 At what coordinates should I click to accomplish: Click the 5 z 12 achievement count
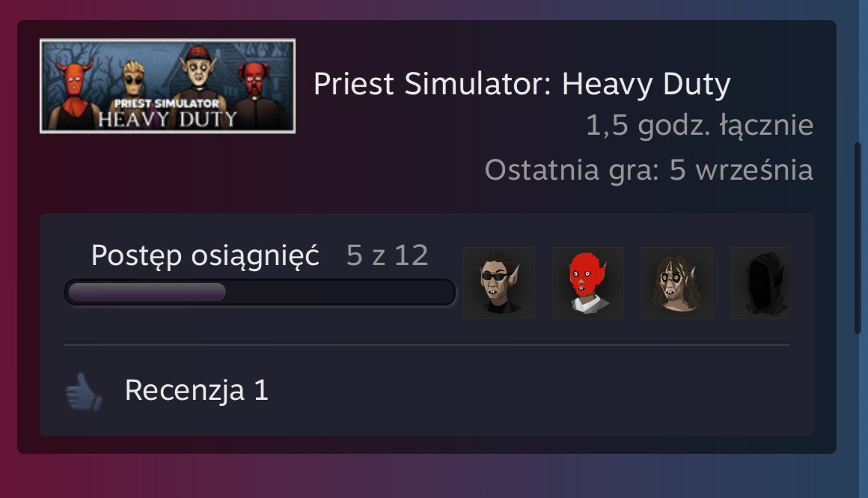pos(388,255)
